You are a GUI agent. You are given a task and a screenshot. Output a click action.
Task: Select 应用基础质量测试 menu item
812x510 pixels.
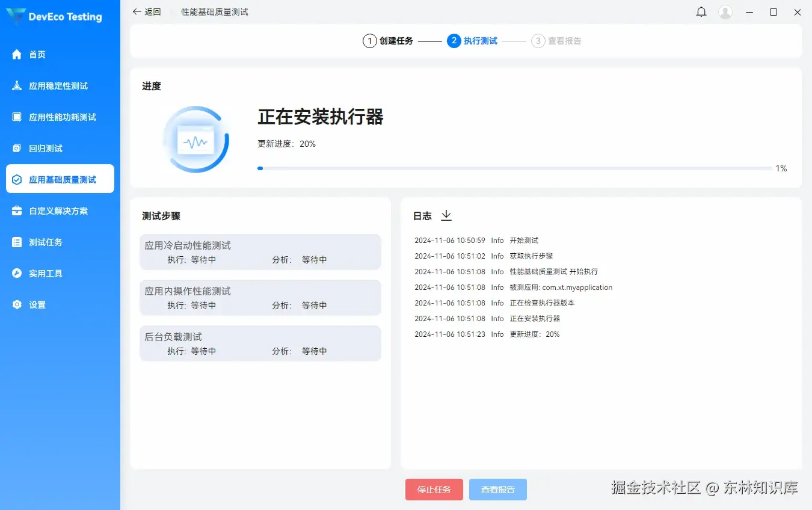click(60, 179)
